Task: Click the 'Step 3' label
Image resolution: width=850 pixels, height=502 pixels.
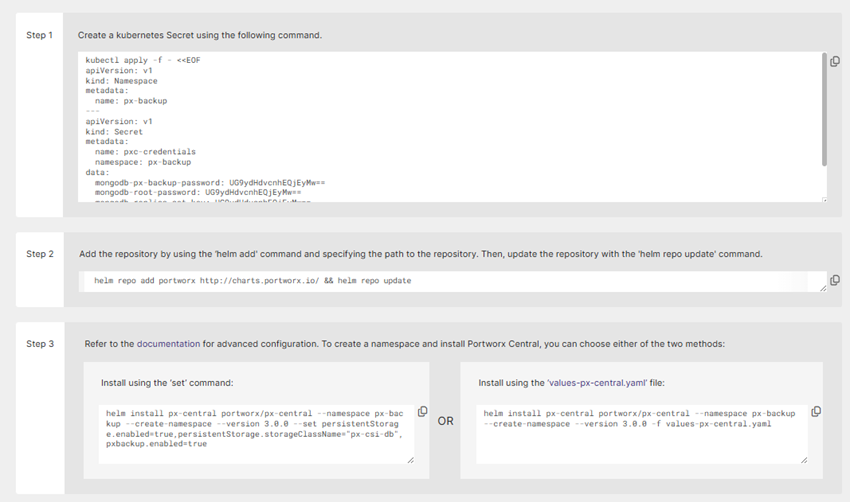Action: (x=40, y=344)
